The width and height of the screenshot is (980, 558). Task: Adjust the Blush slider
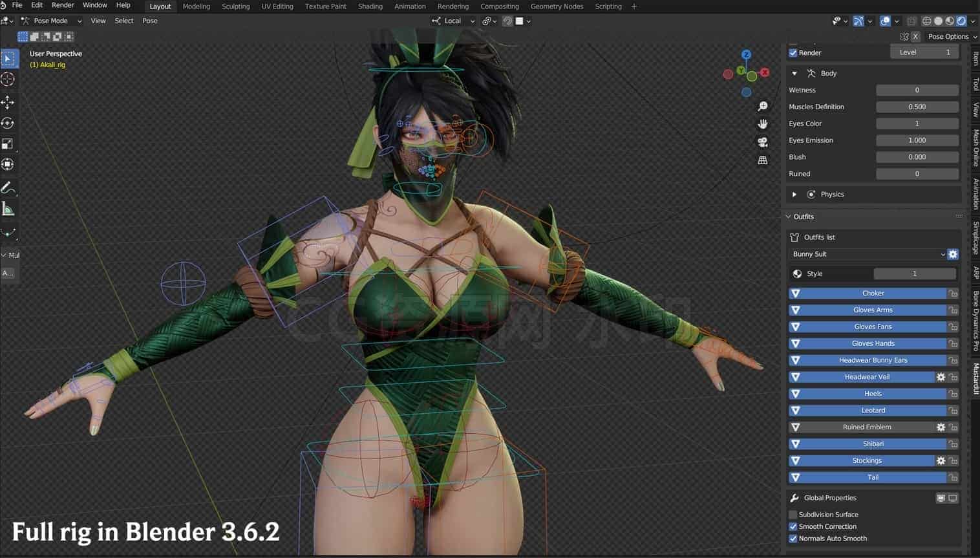point(917,157)
